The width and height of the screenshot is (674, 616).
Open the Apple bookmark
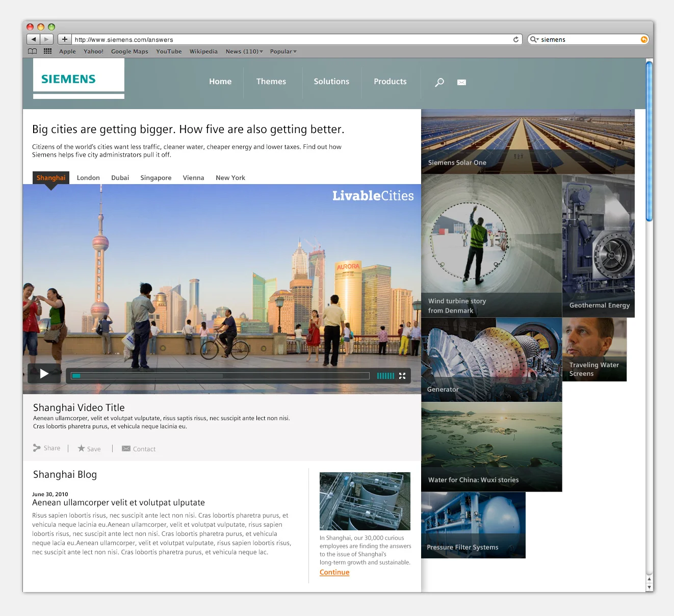click(67, 52)
